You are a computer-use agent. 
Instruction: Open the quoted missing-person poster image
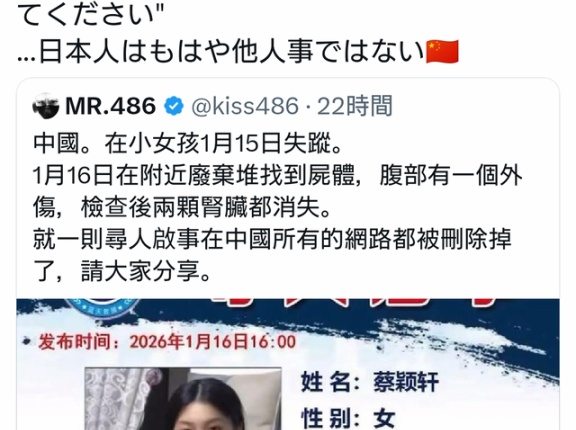(288, 364)
